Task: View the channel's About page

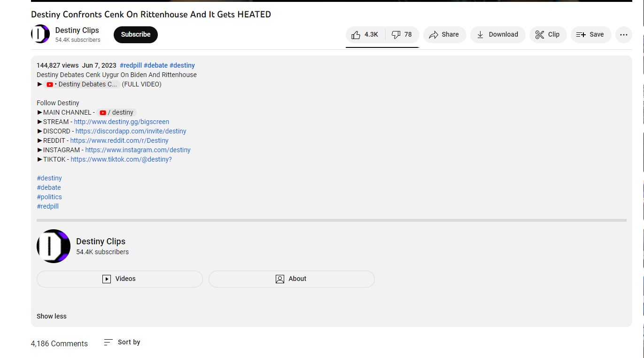Action: 292,279
